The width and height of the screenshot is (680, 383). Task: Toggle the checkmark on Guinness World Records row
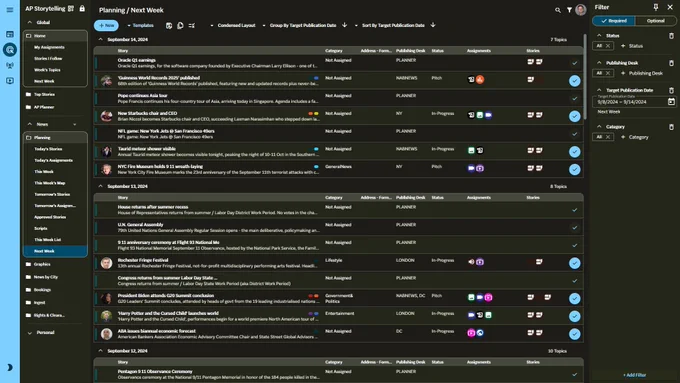pos(574,81)
